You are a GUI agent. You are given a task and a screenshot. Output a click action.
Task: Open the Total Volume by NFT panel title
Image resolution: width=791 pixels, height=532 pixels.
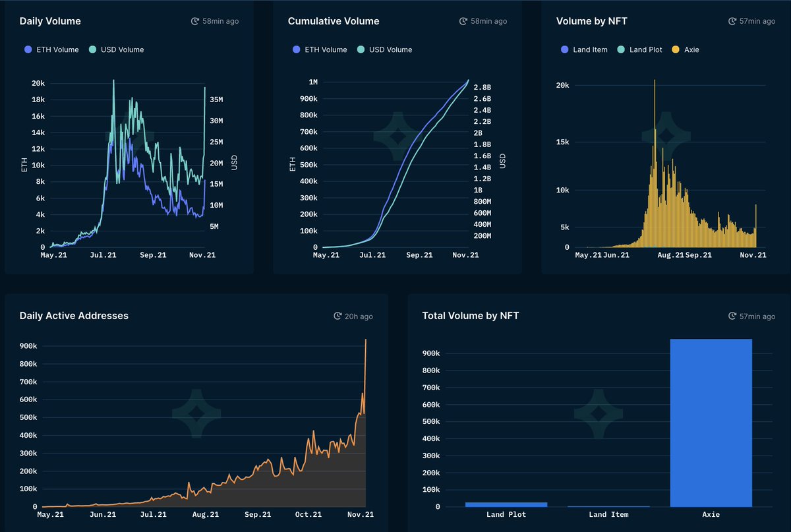471,316
